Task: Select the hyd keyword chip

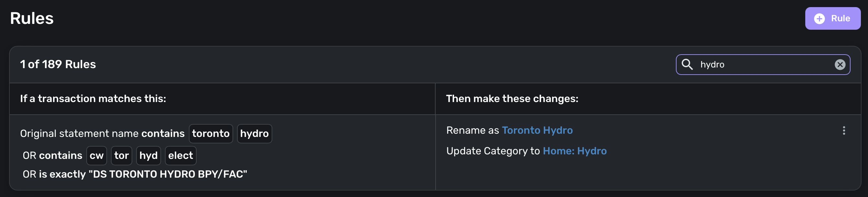Action: click(x=148, y=156)
